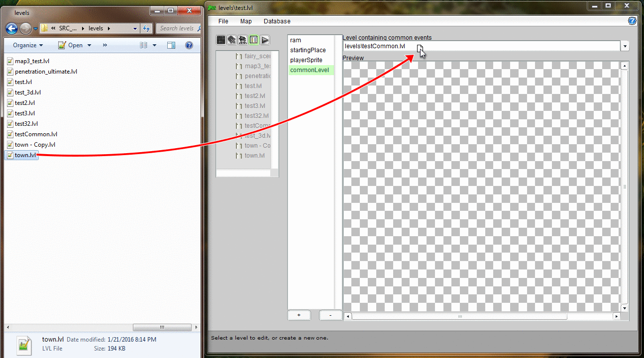Open the change view options arrow

[x=154, y=45]
